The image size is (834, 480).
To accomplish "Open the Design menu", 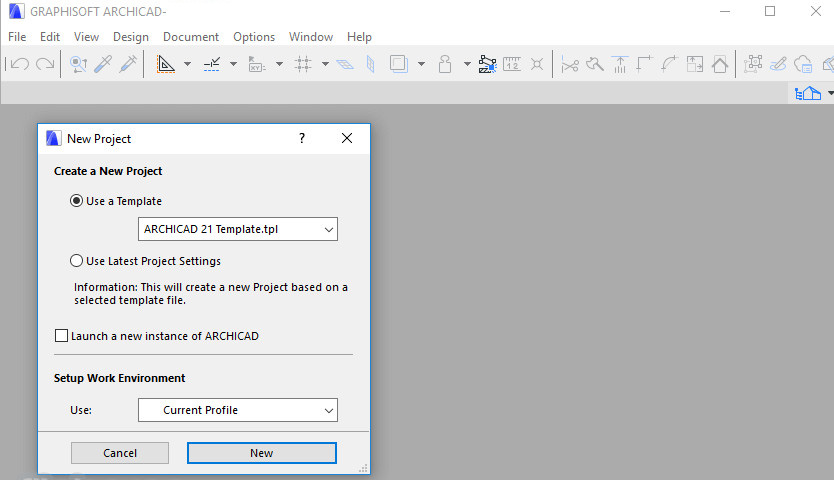I will coord(131,37).
